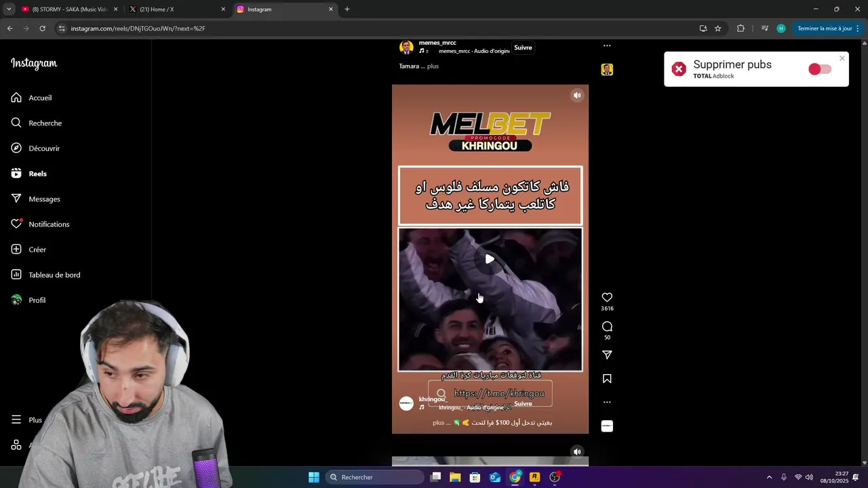Show hidden system tray icons

point(769,477)
